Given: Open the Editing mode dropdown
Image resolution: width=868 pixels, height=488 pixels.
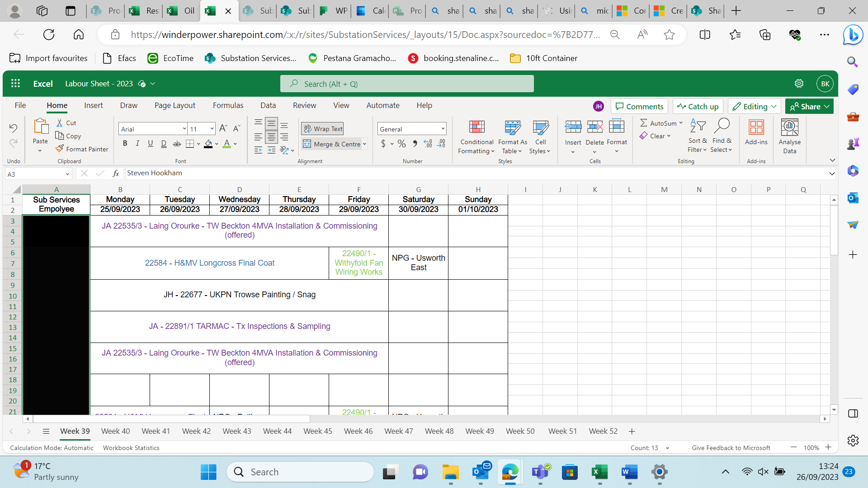Looking at the screenshot, I should pos(754,107).
